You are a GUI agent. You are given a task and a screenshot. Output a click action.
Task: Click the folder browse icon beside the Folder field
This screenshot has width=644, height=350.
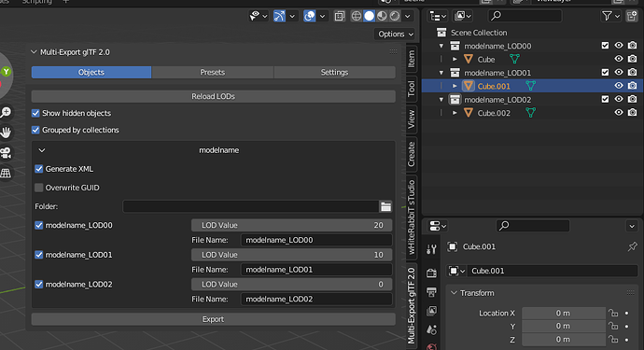coord(385,206)
